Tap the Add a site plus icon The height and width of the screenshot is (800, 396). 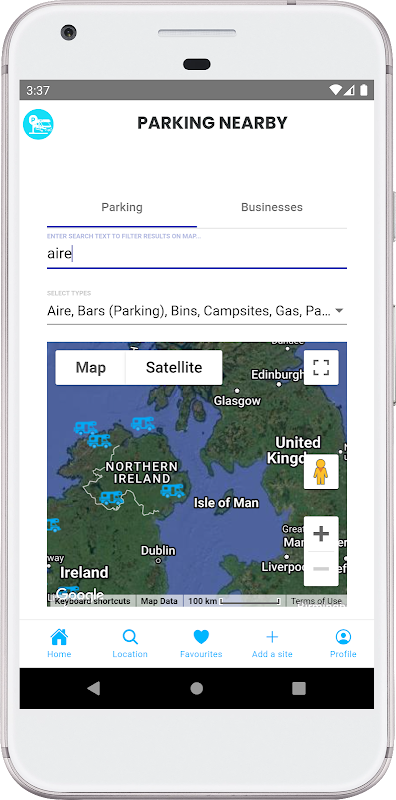[x=272, y=637]
